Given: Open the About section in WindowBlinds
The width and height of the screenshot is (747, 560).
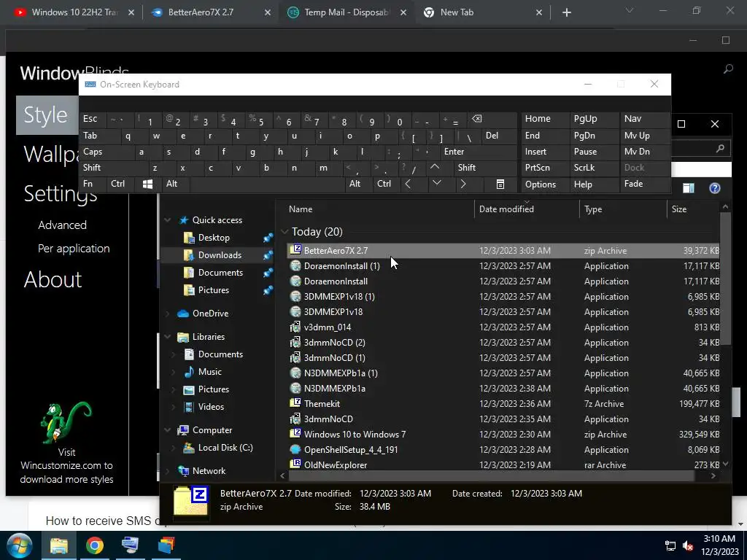Looking at the screenshot, I should [x=53, y=279].
